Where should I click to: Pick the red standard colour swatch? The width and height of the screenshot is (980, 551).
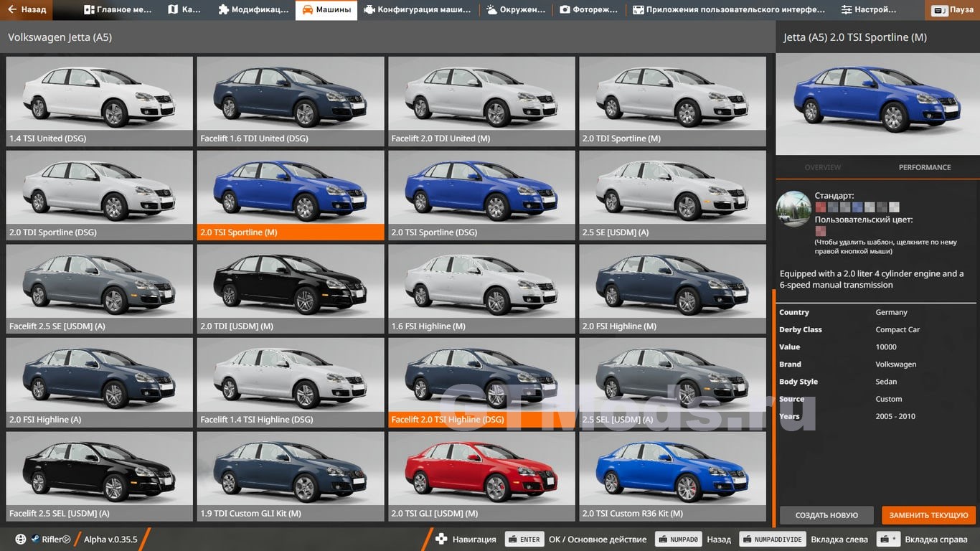(x=821, y=207)
